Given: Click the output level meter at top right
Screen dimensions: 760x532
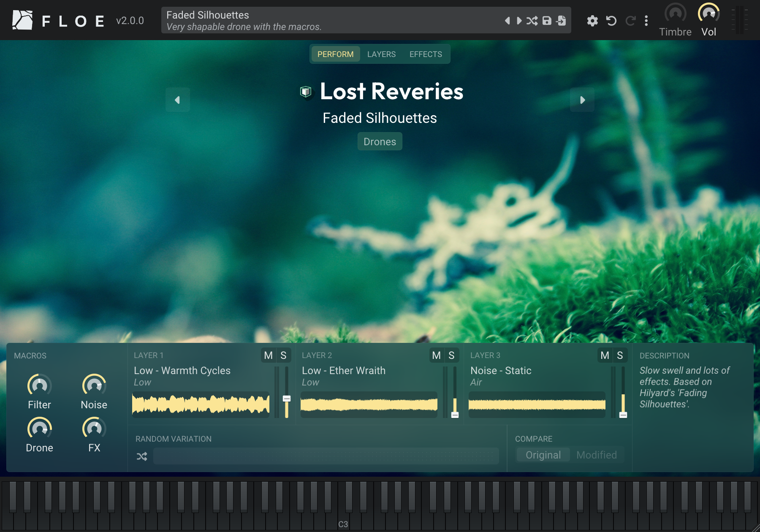Looking at the screenshot, I should (x=740, y=20).
